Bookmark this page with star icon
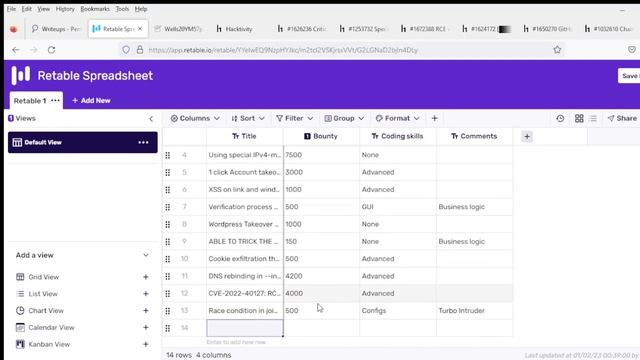The image size is (640, 360). [557, 50]
